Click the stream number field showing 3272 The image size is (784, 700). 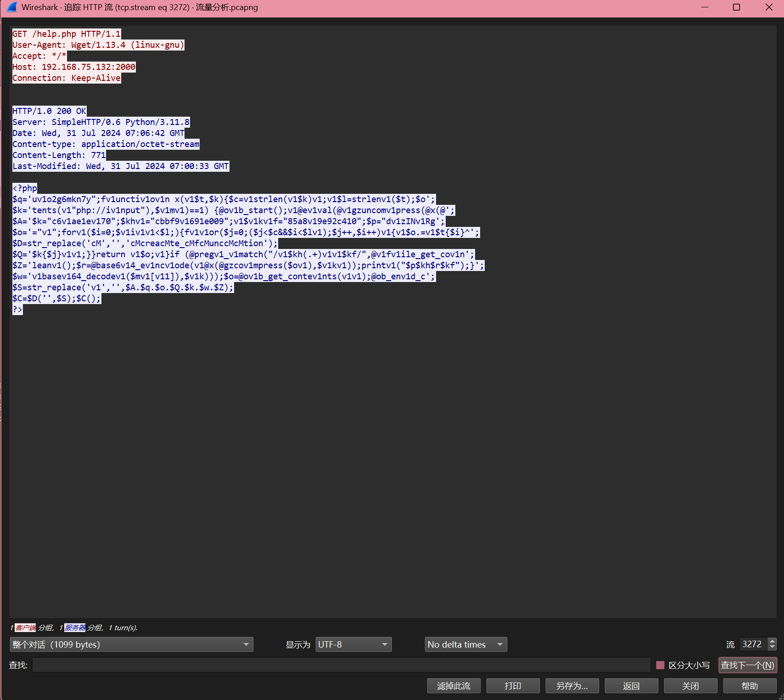tap(753, 644)
